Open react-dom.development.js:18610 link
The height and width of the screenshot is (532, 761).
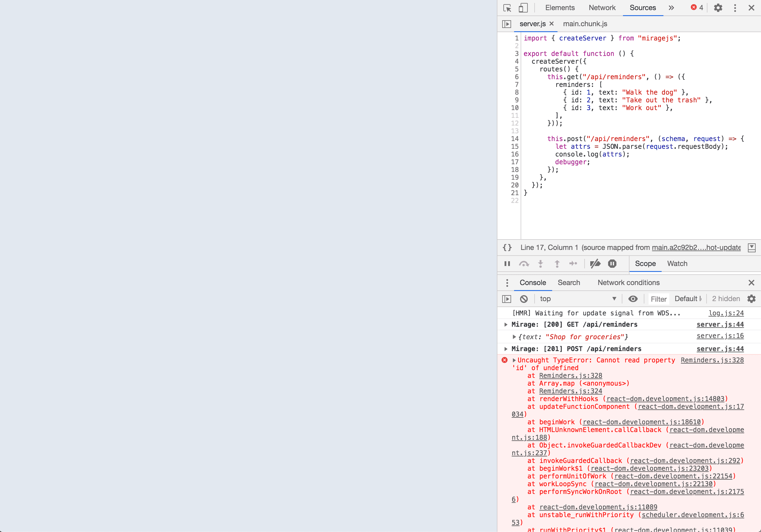click(x=642, y=422)
